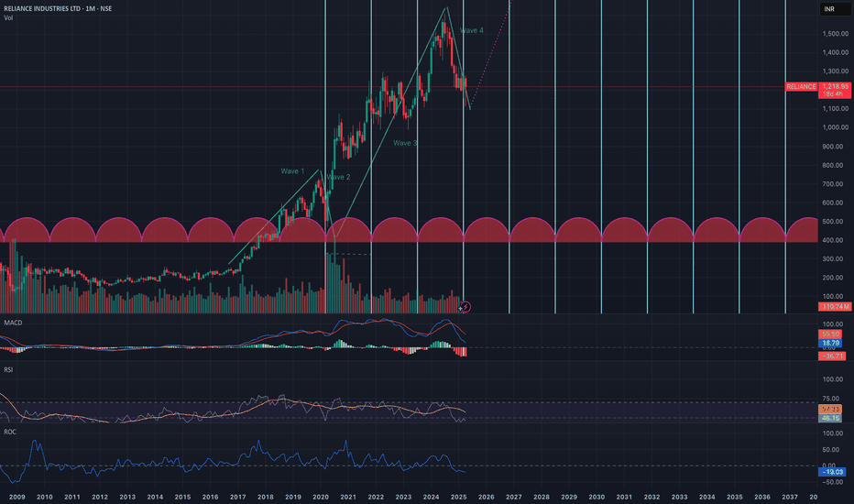Click the MACD histogram -36.71 label
854x504 pixels.
click(x=832, y=356)
